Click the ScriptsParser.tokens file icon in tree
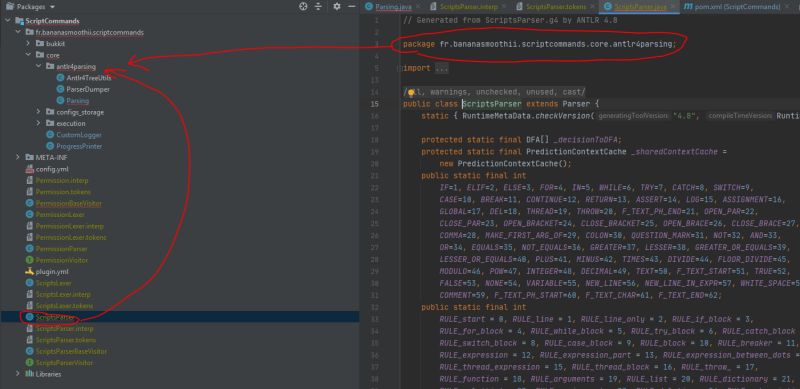The image size is (800, 389). pyautogui.click(x=30, y=339)
